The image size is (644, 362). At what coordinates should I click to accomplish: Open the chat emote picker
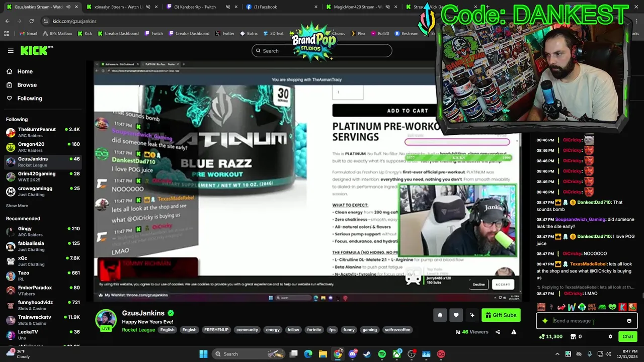pos(629,321)
